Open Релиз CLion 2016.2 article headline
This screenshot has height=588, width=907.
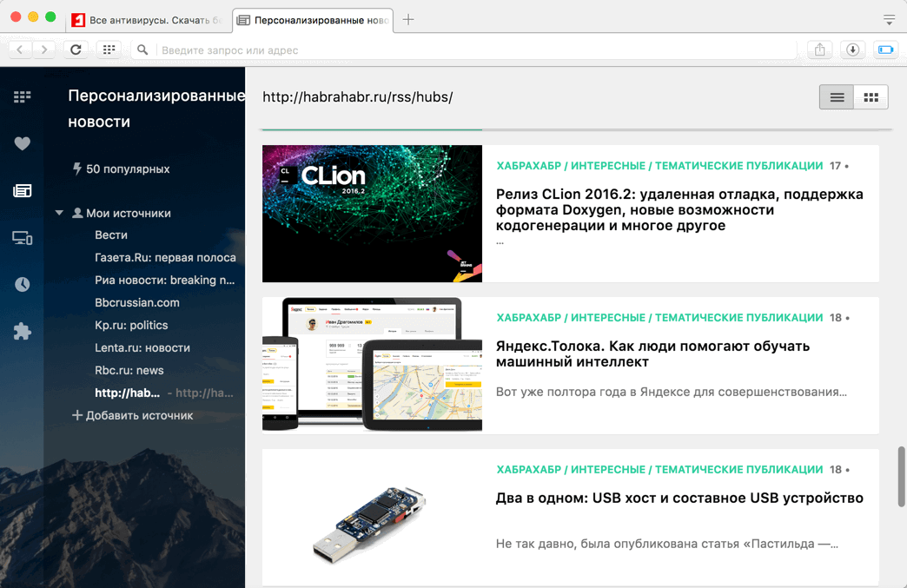(679, 209)
